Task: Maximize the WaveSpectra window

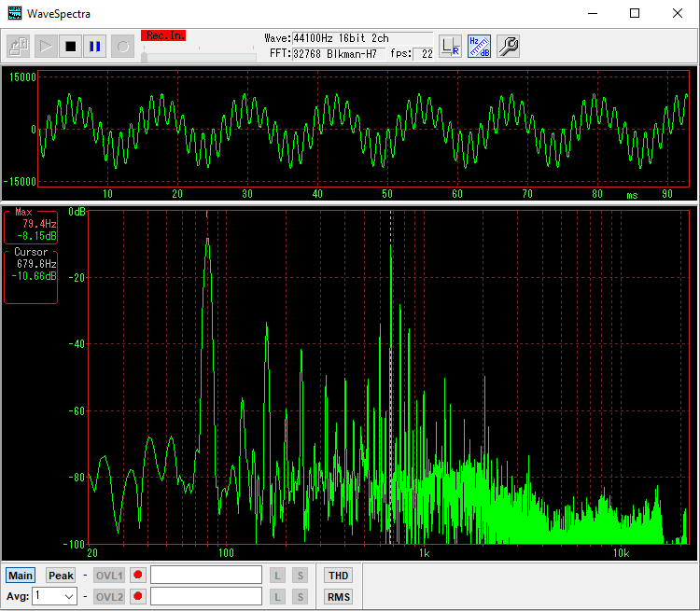Action: (635, 13)
